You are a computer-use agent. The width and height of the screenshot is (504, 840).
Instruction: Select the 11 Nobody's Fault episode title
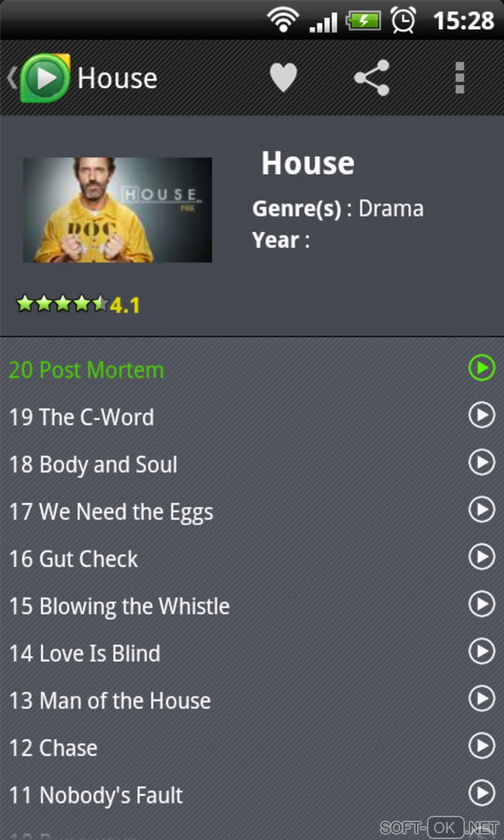click(x=96, y=796)
